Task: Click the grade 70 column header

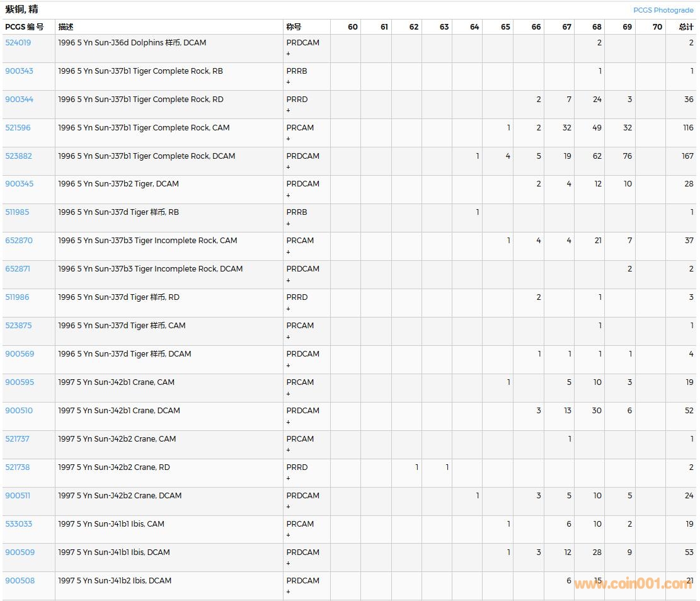Action: pyautogui.click(x=657, y=27)
